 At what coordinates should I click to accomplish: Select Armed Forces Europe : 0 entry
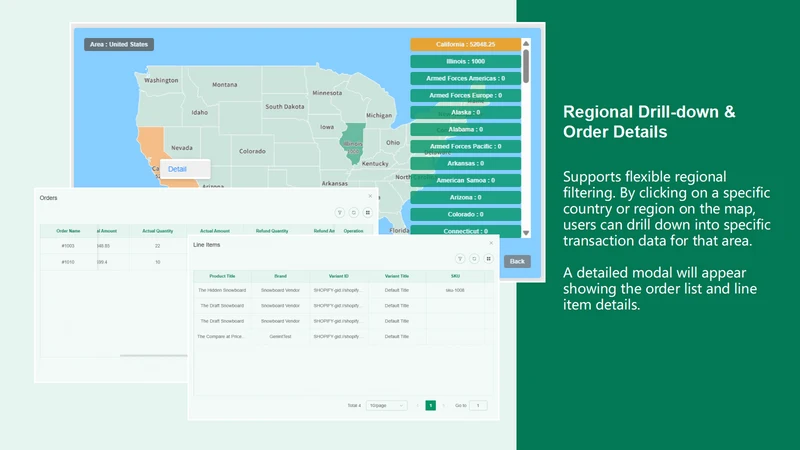pyautogui.click(x=465, y=95)
